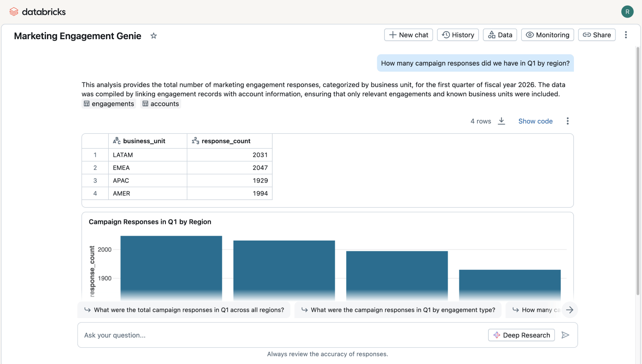The height and width of the screenshot is (364, 642).
Task: Open the user avatar R menu
Action: 627,12
